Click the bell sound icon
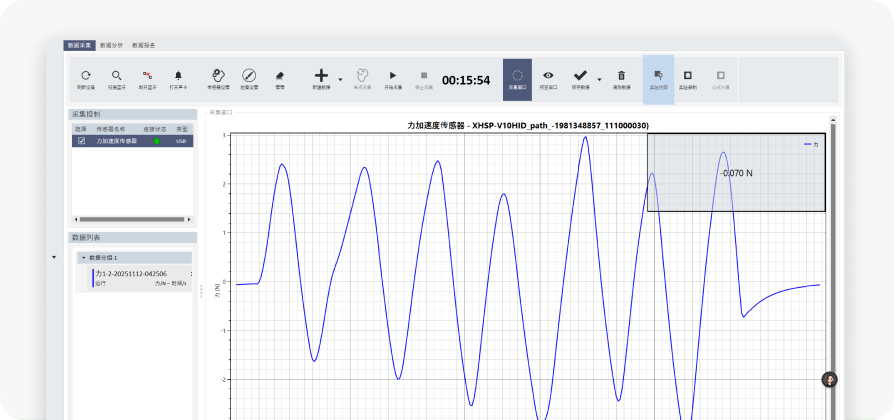The image size is (894, 420). coord(179,75)
